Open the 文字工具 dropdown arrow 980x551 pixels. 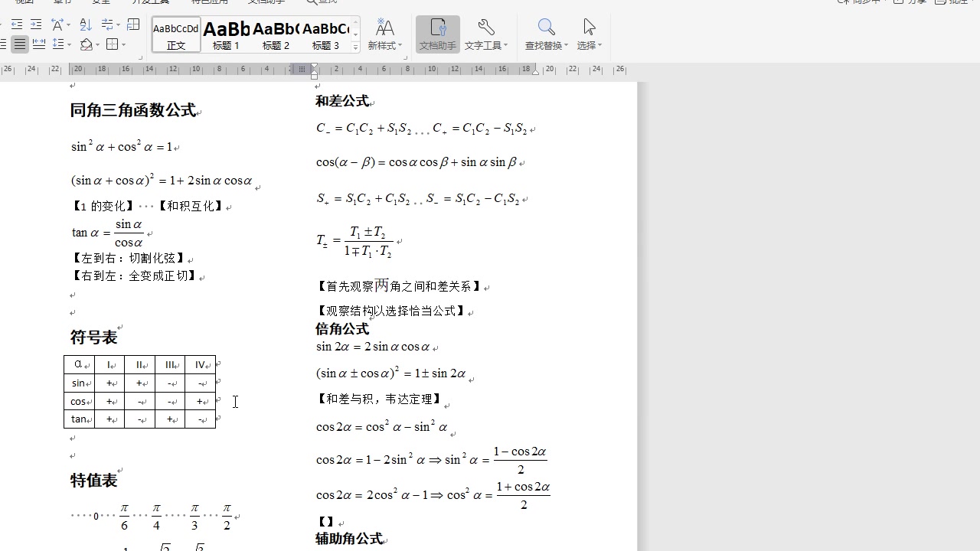click(506, 46)
